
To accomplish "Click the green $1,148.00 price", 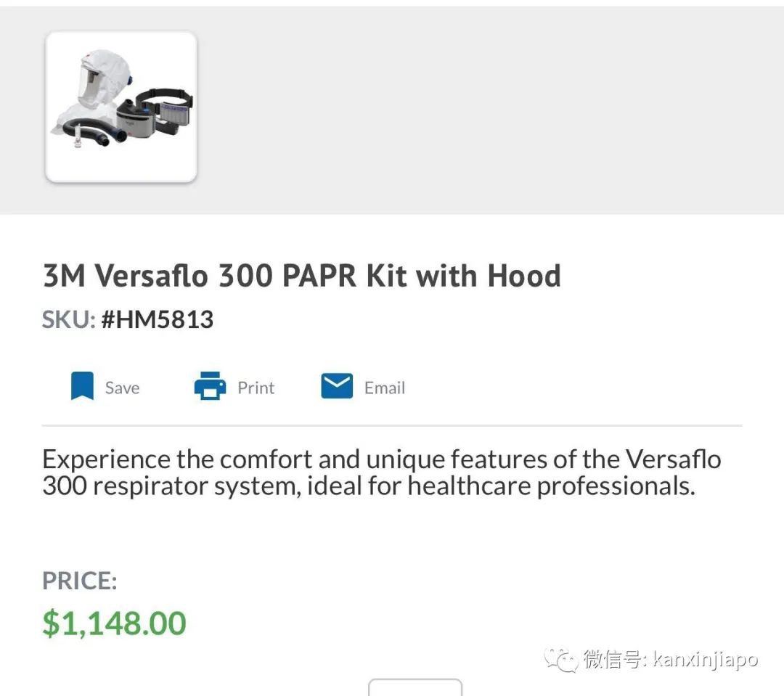I will [115, 623].
